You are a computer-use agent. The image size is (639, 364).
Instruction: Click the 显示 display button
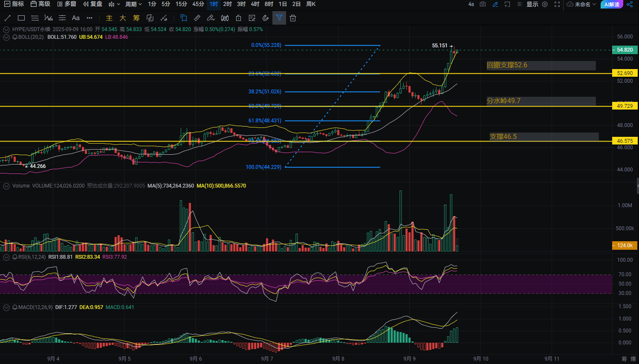tap(532, 4)
